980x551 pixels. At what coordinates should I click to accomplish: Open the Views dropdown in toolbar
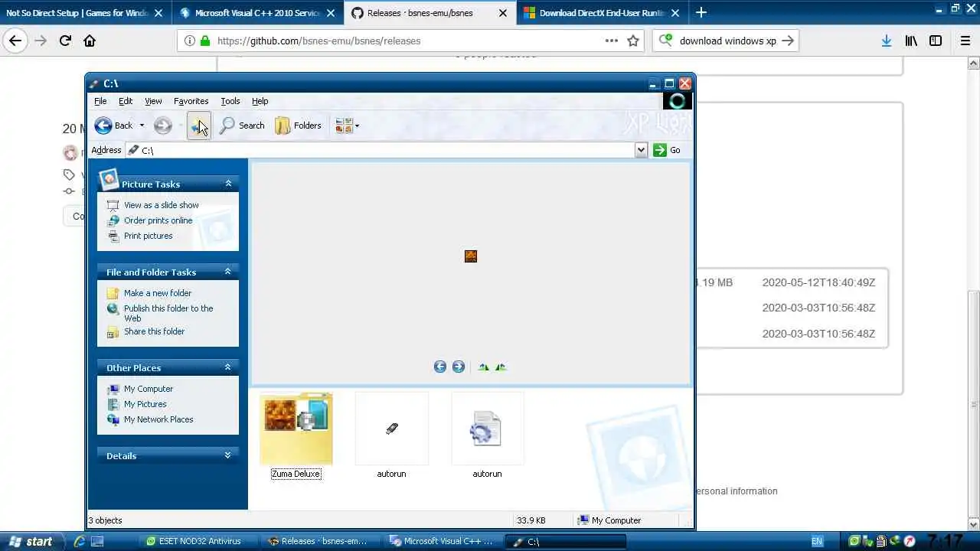[x=347, y=126]
